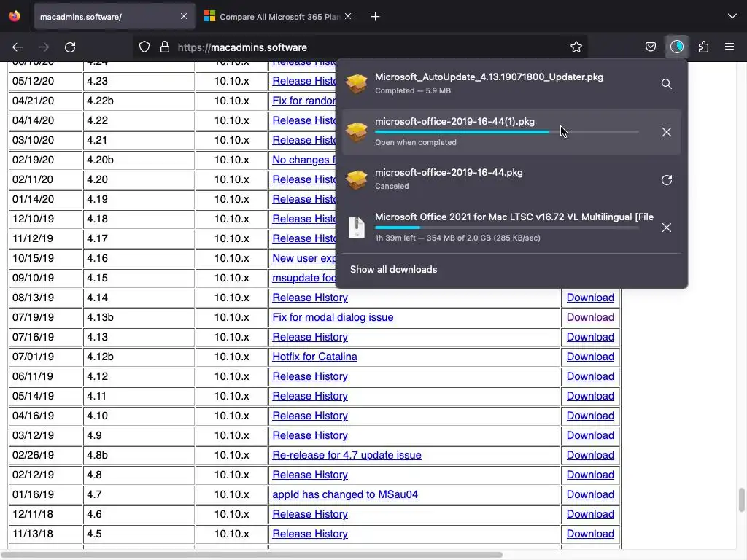This screenshot has width=747, height=560.
Task: Open a new tab with plus
Action: [376, 17]
